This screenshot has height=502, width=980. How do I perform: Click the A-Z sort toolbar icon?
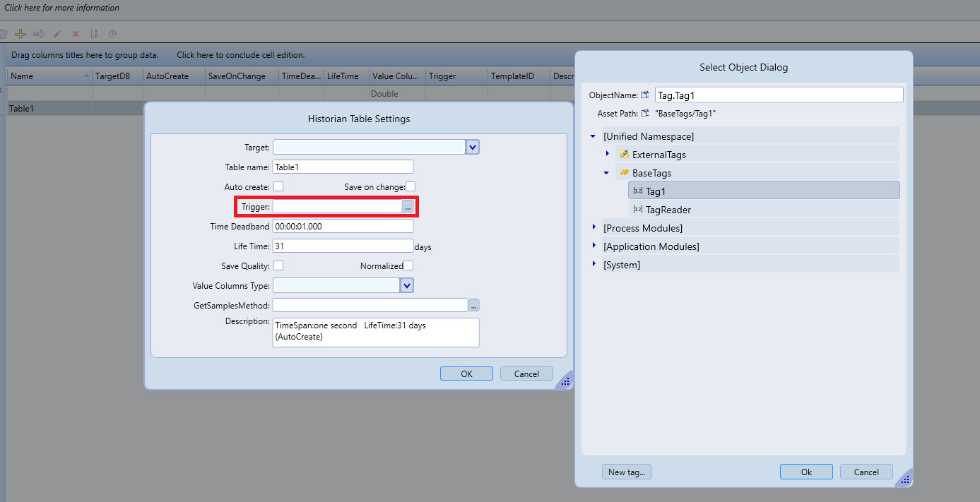click(94, 34)
